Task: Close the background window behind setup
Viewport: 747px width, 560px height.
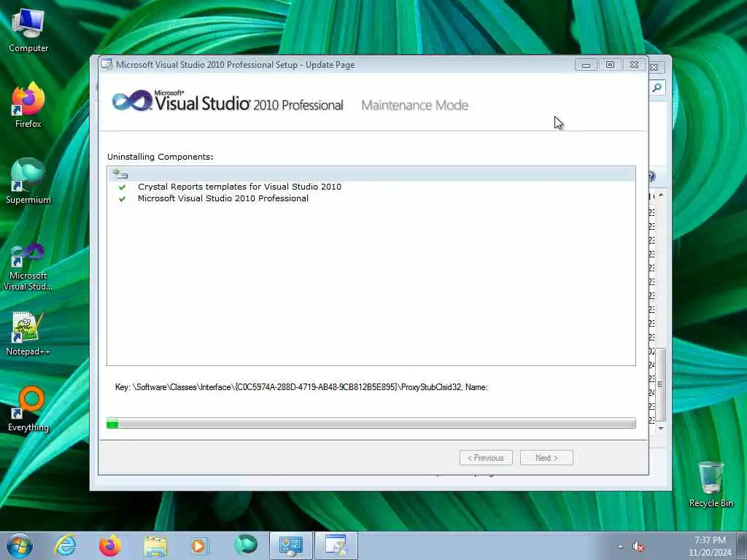Action: pyautogui.click(x=656, y=68)
